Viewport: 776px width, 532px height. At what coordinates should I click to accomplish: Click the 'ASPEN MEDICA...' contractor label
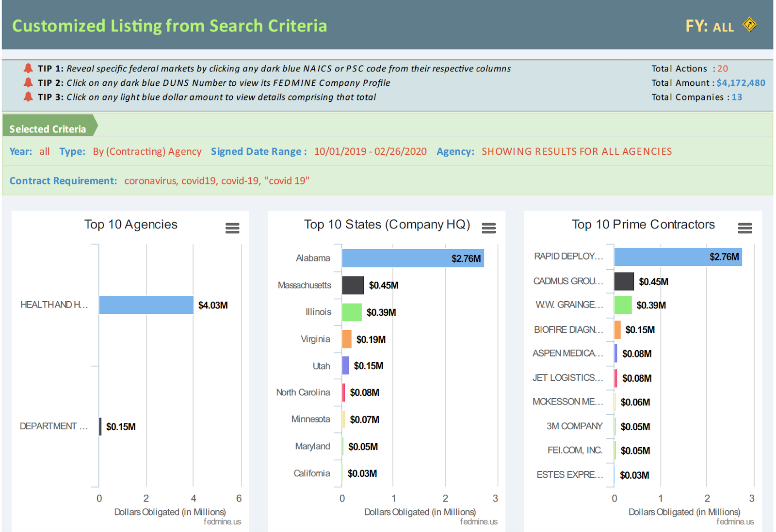click(x=568, y=353)
